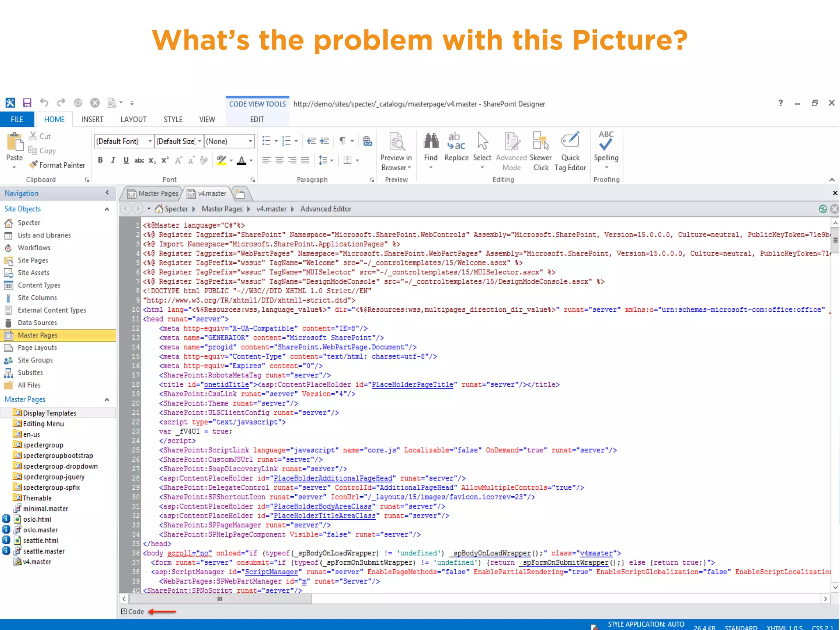840x630 pixels.
Task: Center-align the text
Action: click(279, 160)
